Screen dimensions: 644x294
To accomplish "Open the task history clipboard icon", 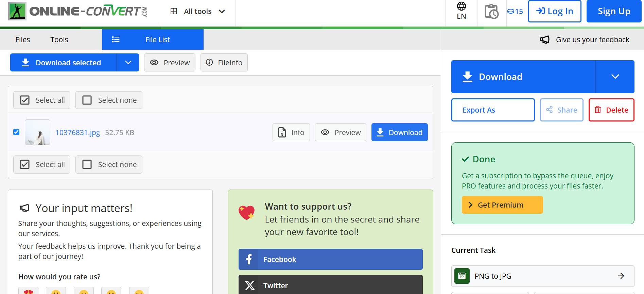I will pyautogui.click(x=491, y=12).
